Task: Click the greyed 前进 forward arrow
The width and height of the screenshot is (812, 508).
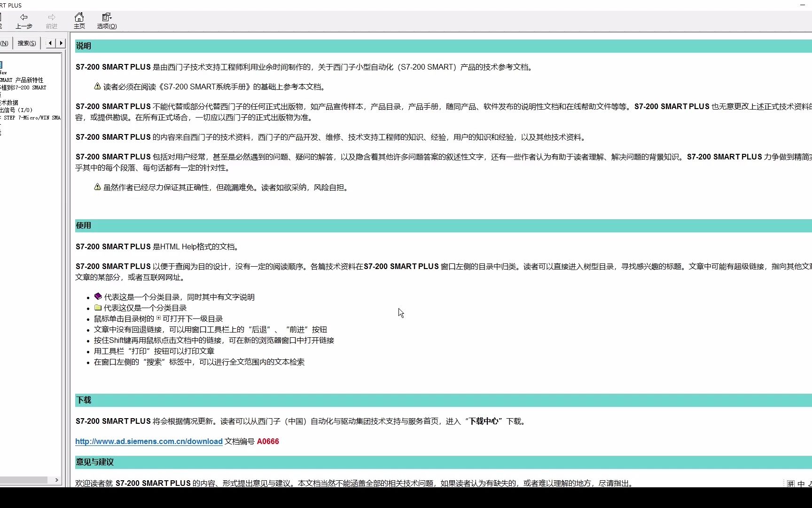Action: point(52,21)
